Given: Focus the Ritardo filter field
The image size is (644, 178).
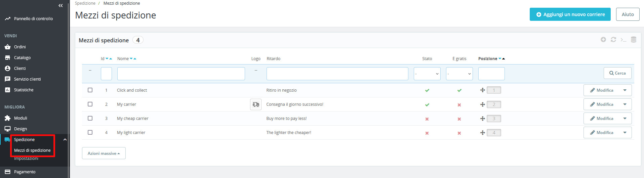Looking at the screenshot, I should pyautogui.click(x=337, y=74).
